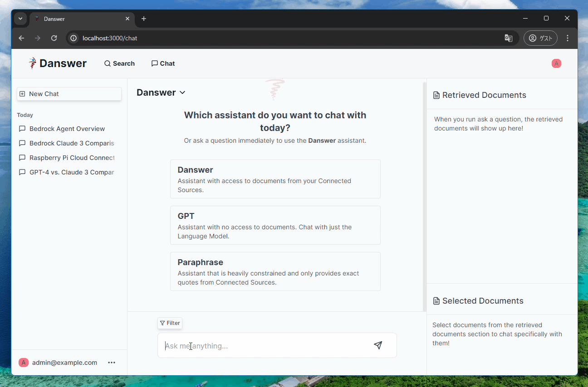
Task: Go to the Chat page
Action: [x=163, y=63]
